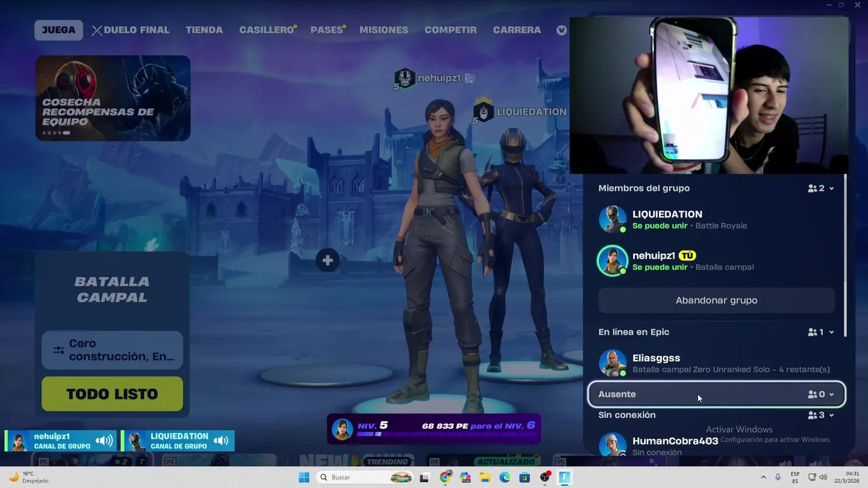Screen dimensions: 868x488
Task: Click the Abandonar grupo button
Action: click(x=716, y=300)
